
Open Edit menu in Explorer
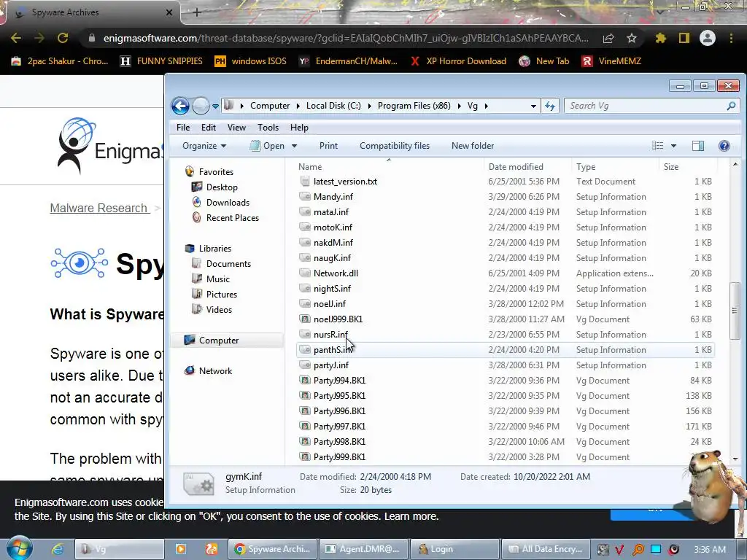click(x=208, y=128)
